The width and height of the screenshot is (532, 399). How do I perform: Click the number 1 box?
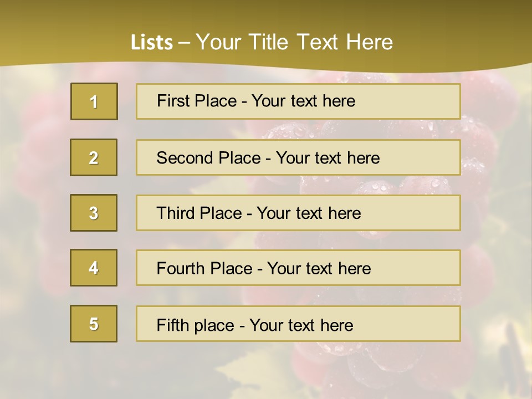pos(94,101)
